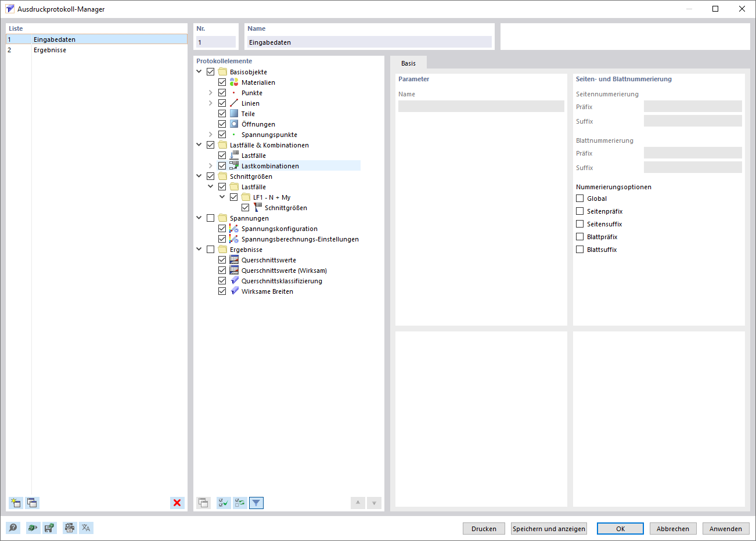The image size is (756, 541).
Task: Collapse the Schnittgrößen folder node
Action: (199, 176)
